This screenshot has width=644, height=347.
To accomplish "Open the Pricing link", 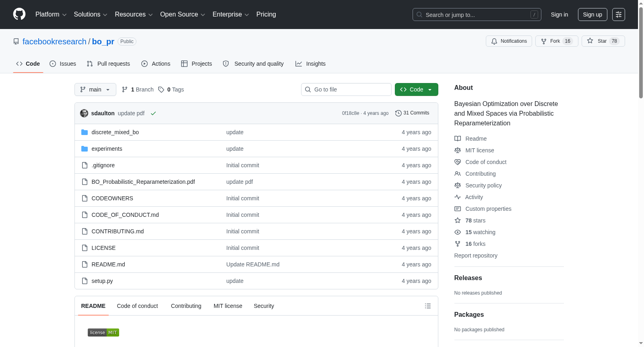I will point(266,15).
